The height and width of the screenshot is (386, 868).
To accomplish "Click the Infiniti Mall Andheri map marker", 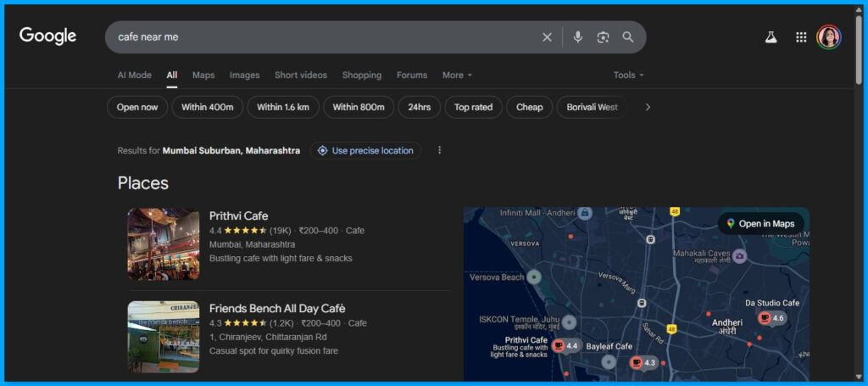I will click(585, 213).
